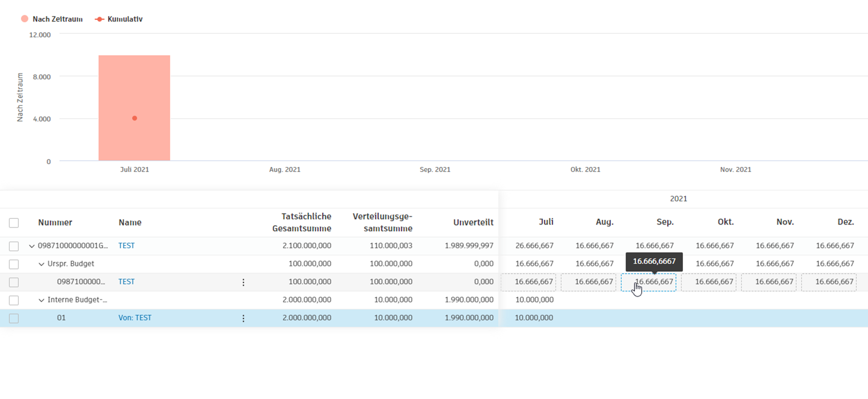
Task: Click the Juli 2021 axis label
Action: 135,169
